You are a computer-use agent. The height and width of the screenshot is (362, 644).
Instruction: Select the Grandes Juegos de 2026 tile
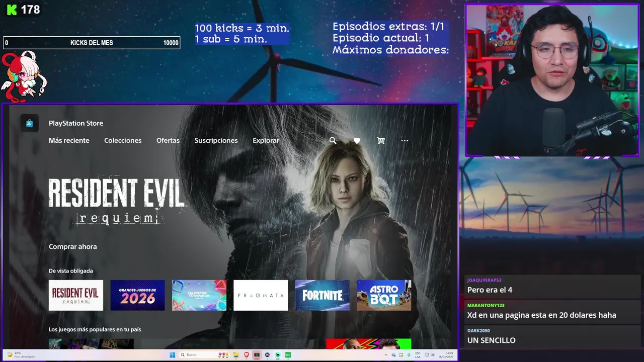(x=137, y=295)
